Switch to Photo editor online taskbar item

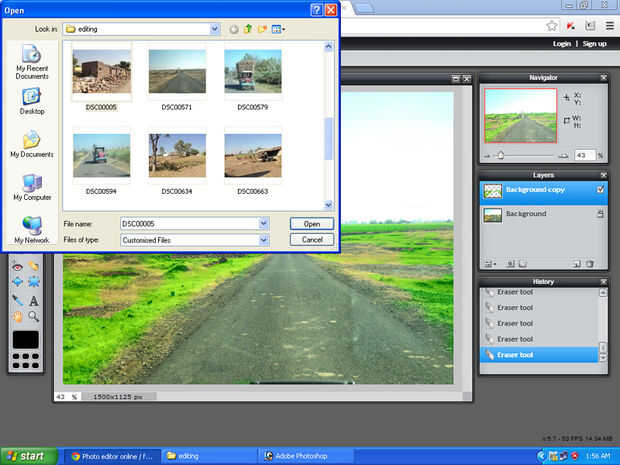click(112, 456)
